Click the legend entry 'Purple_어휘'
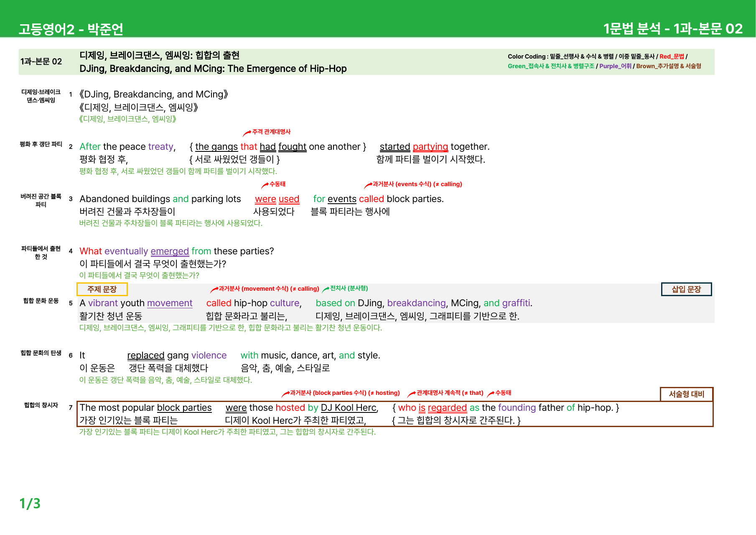This screenshot has width=756, height=535. point(615,66)
